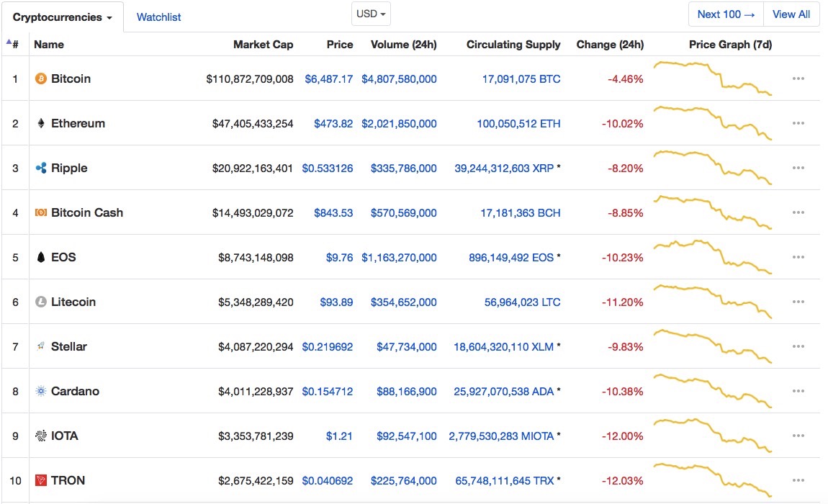Click IOTA's supply 2,779,530,283 MIOTA
This screenshot has height=504, width=828.
501,436
